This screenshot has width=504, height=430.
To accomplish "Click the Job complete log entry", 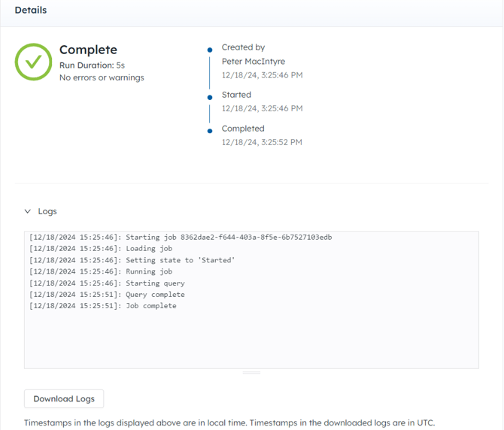I will click(x=103, y=306).
